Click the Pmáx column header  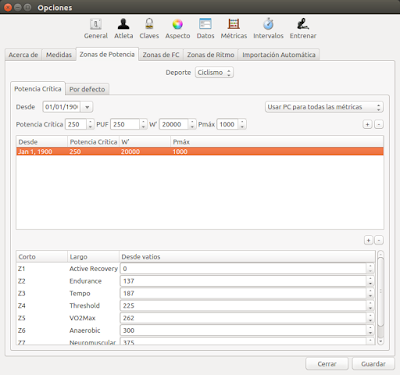(x=277, y=142)
